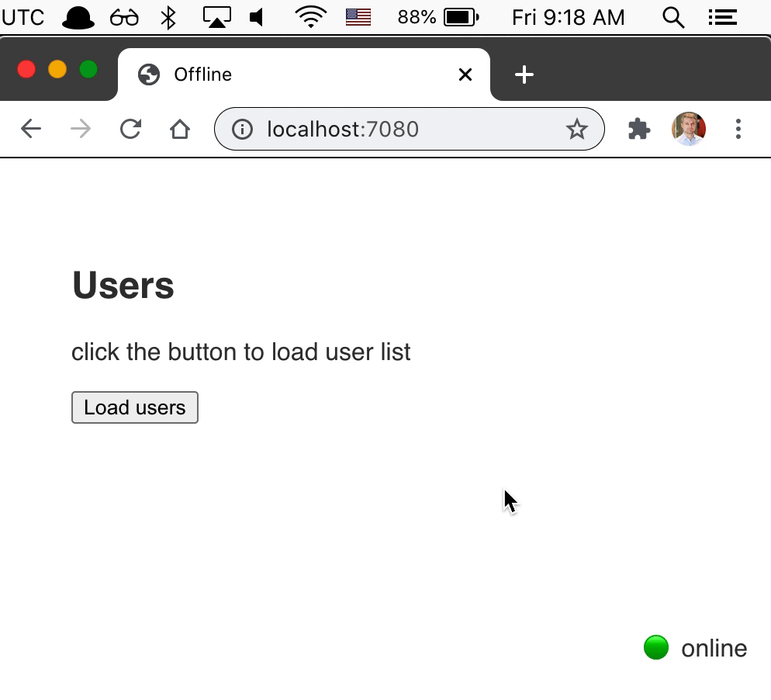Open the Chrome profile avatar
This screenshot has height=700, width=771.
point(689,129)
